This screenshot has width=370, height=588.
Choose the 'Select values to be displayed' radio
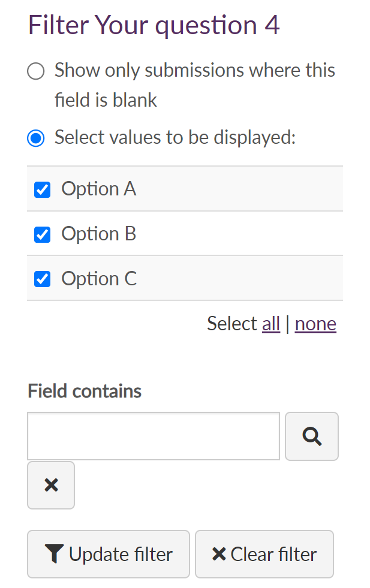pos(36,138)
